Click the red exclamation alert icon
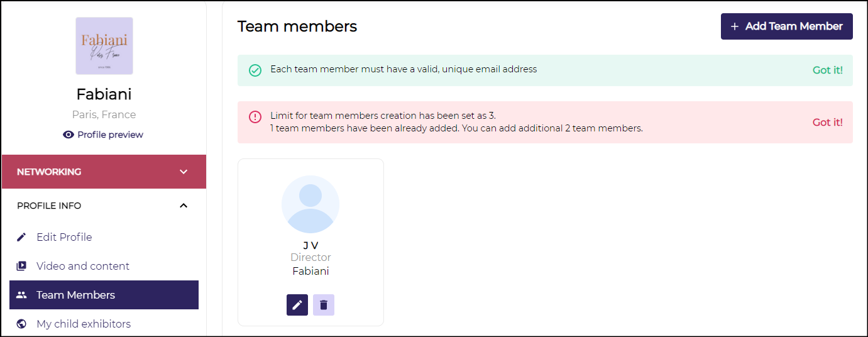 pos(255,117)
